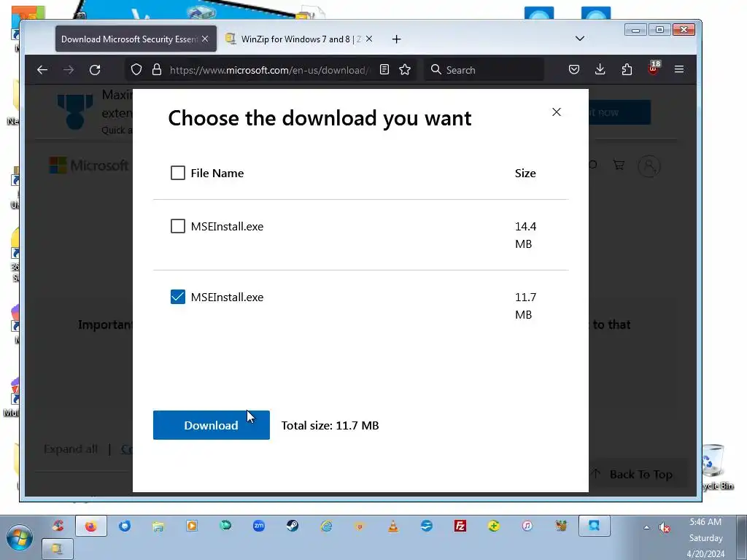Open the Recycle Bin on the desktop
This screenshot has height=560, width=747.
(716, 467)
